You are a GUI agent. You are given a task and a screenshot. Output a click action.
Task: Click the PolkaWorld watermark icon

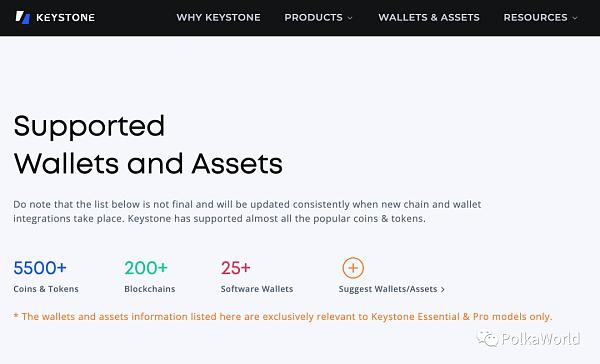pos(487,339)
